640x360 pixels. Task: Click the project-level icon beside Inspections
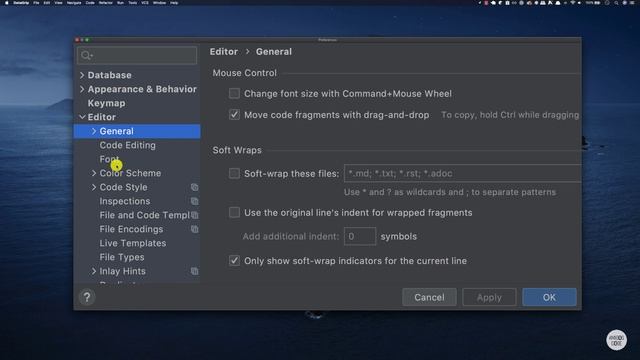pyautogui.click(x=195, y=201)
